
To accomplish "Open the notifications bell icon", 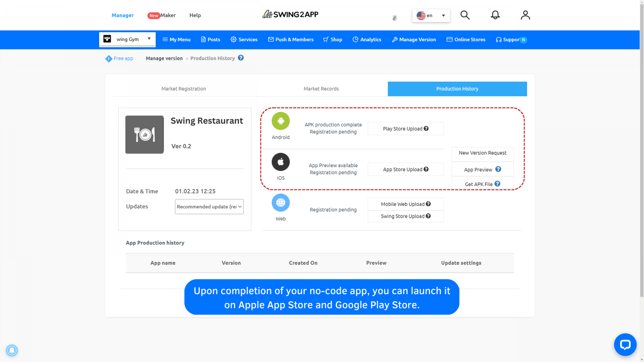I will point(495,15).
